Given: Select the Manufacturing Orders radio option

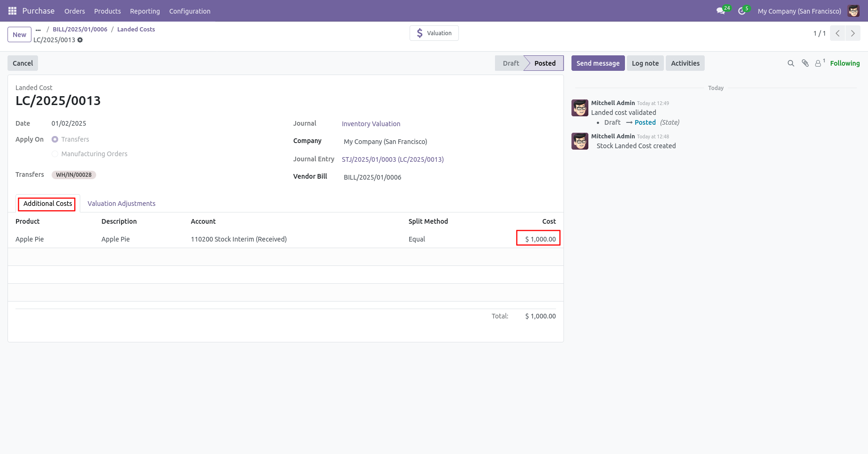Looking at the screenshot, I should click(55, 154).
